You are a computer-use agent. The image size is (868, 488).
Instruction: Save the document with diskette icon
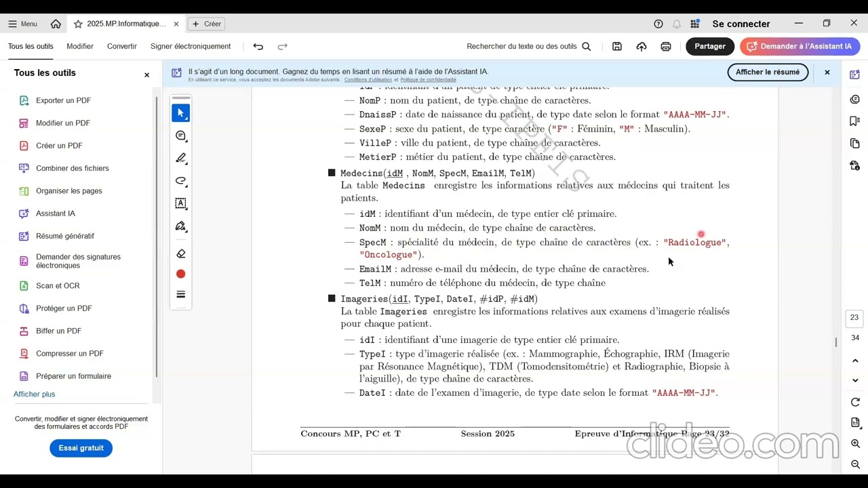pos(617,46)
